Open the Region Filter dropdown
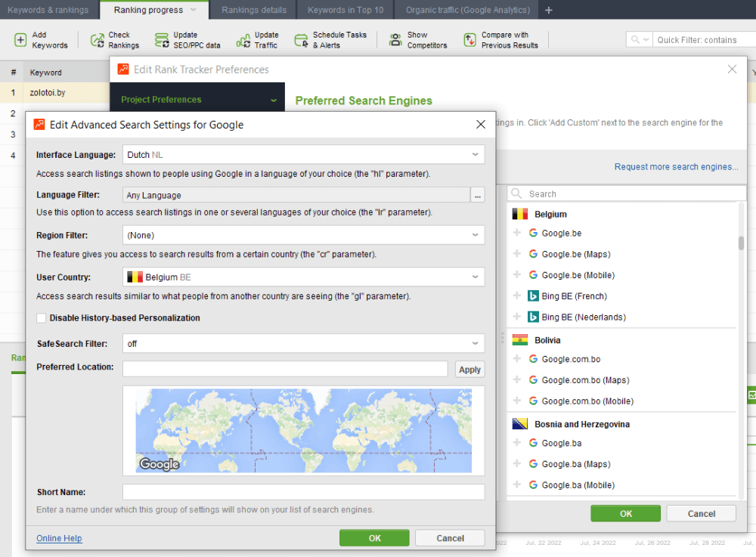 [475, 235]
